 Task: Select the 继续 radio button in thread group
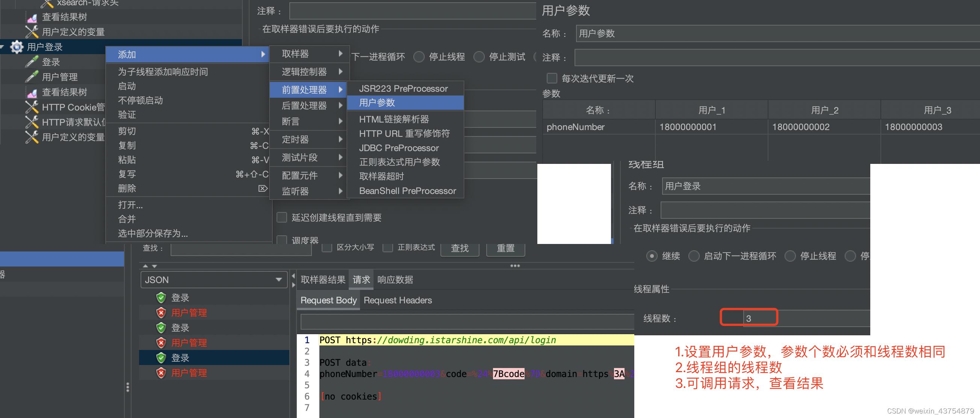tap(652, 256)
